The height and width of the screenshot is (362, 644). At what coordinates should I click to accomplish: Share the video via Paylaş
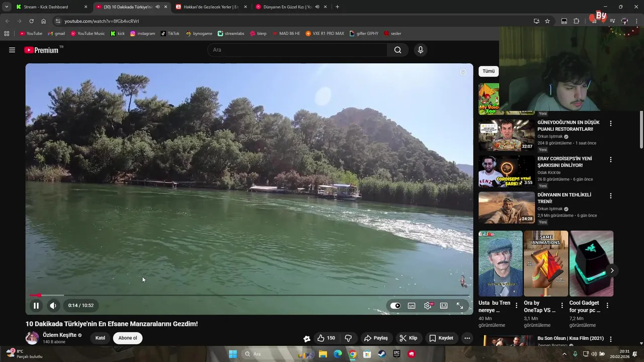pyautogui.click(x=376, y=338)
